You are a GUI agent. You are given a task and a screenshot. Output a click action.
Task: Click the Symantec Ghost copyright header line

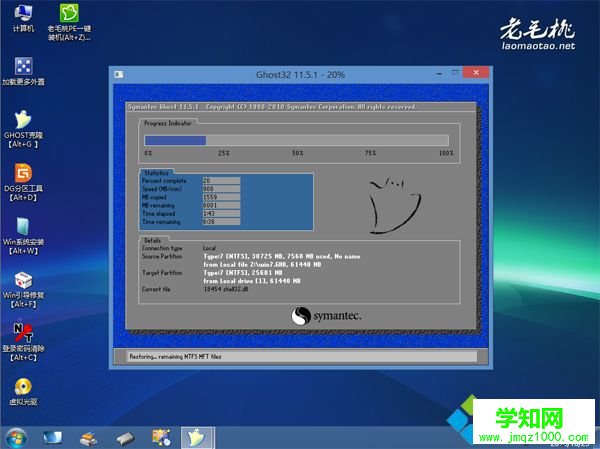click(x=272, y=107)
